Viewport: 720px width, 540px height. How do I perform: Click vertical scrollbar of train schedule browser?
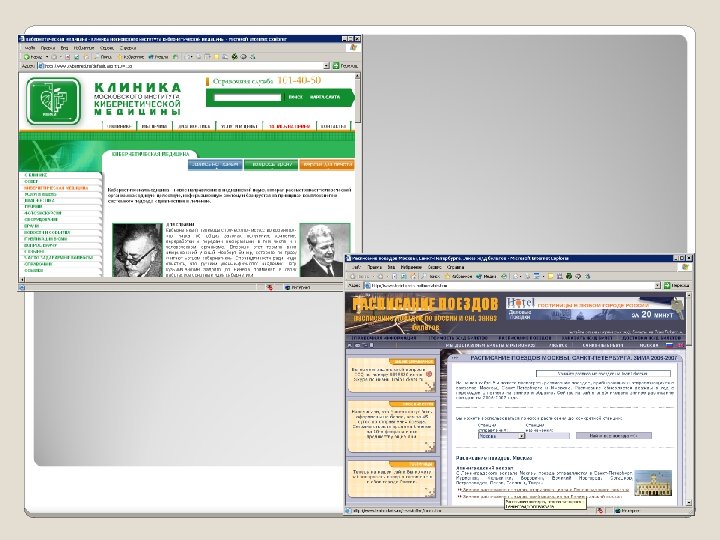tap(688, 399)
